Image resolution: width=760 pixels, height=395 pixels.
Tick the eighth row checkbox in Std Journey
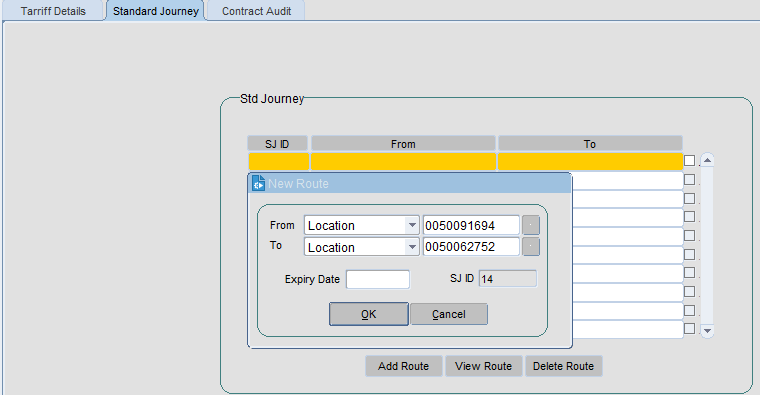point(689,291)
